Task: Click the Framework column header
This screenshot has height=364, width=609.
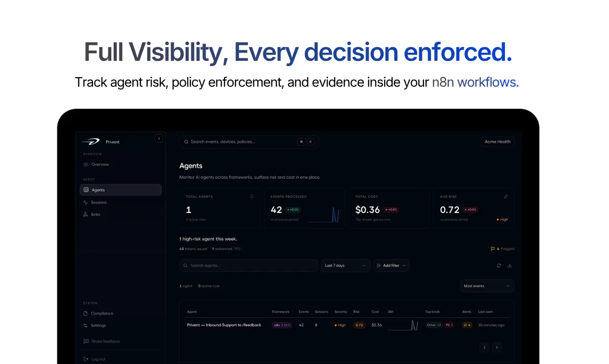Action: click(281, 312)
